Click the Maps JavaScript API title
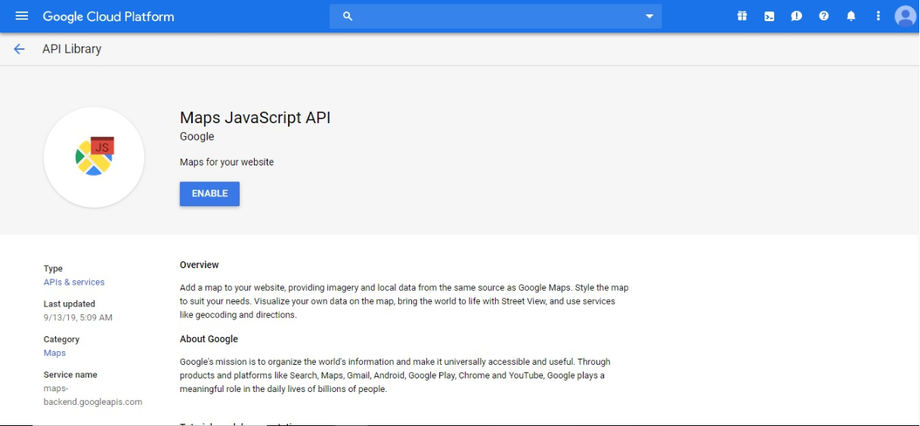920x426 pixels. click(255, 117)
